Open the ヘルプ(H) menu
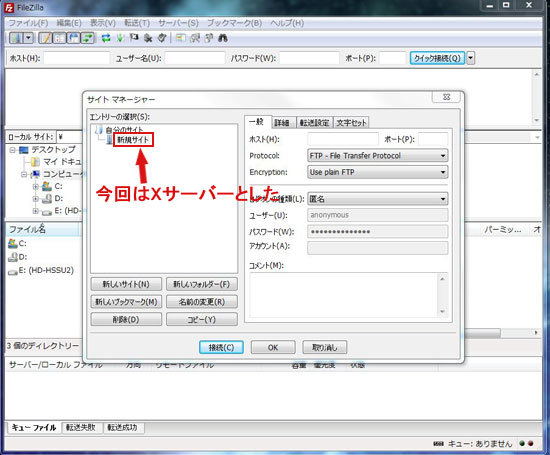The width and height of the screenshot is (550, 455). (287, 23)
